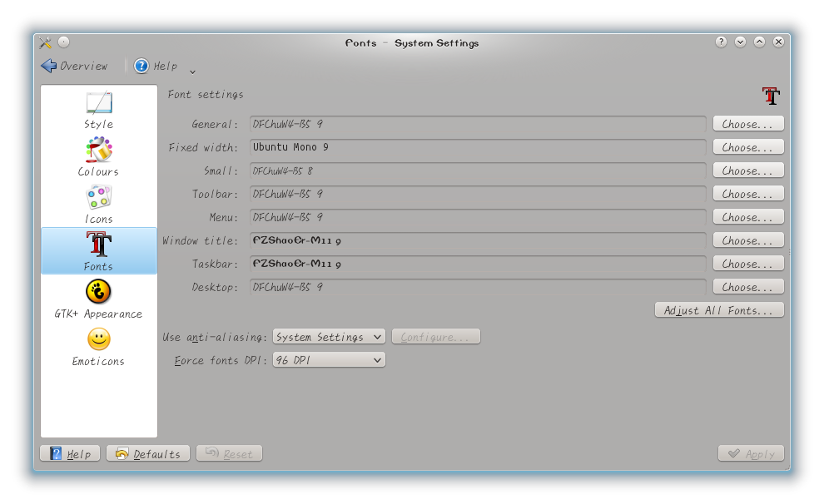Choose the Window title font
The image size is (824, 504).
pos(748,240)
